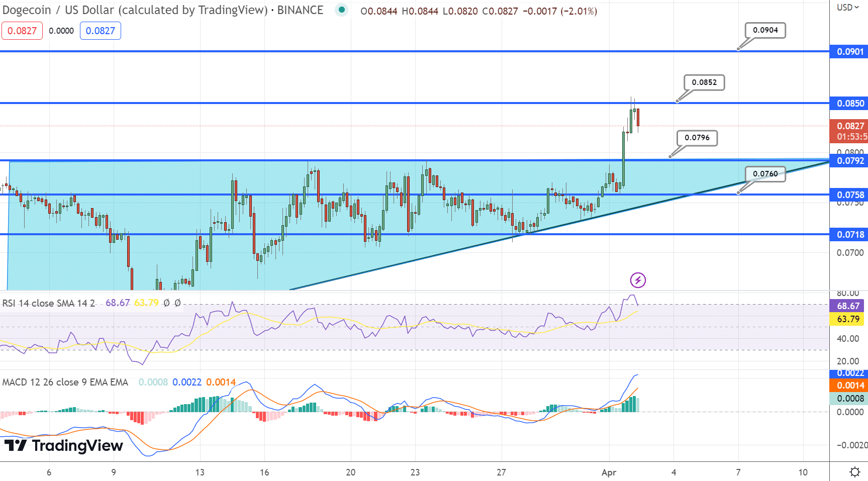The width and height of the screenshot is (868, 481).
Task: Click the red 0.0827 sell price button
Action: click(22, 31)
